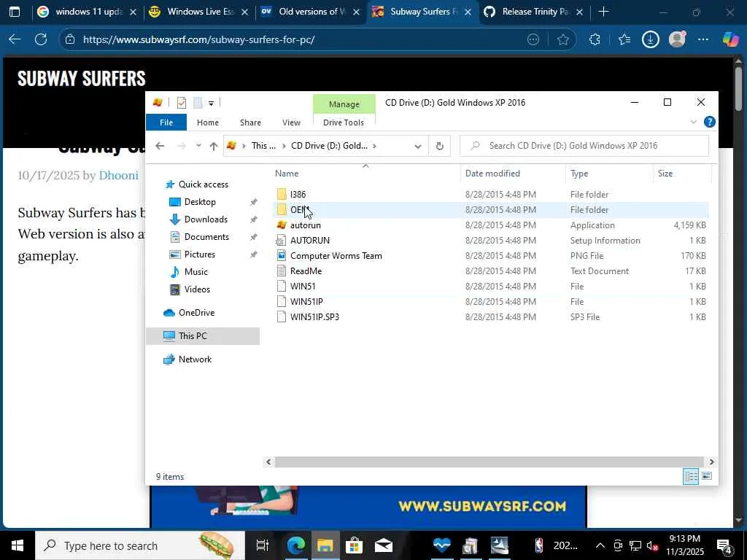Click the Explorer Help question mark icon
The width and height of the screenshot is (747, 560).
click(709, 122)
